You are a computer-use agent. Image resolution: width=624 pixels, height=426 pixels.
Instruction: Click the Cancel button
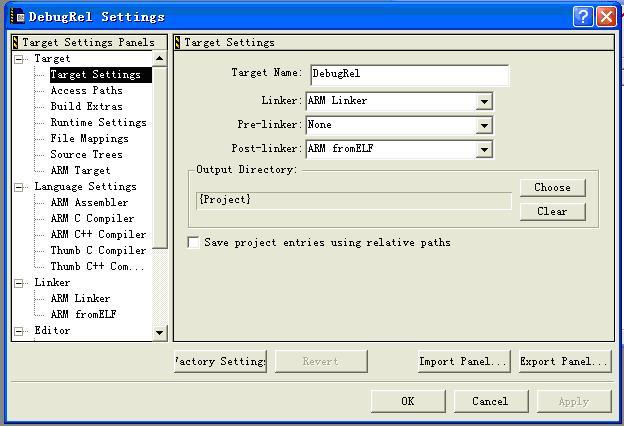[x=491, y=401]
